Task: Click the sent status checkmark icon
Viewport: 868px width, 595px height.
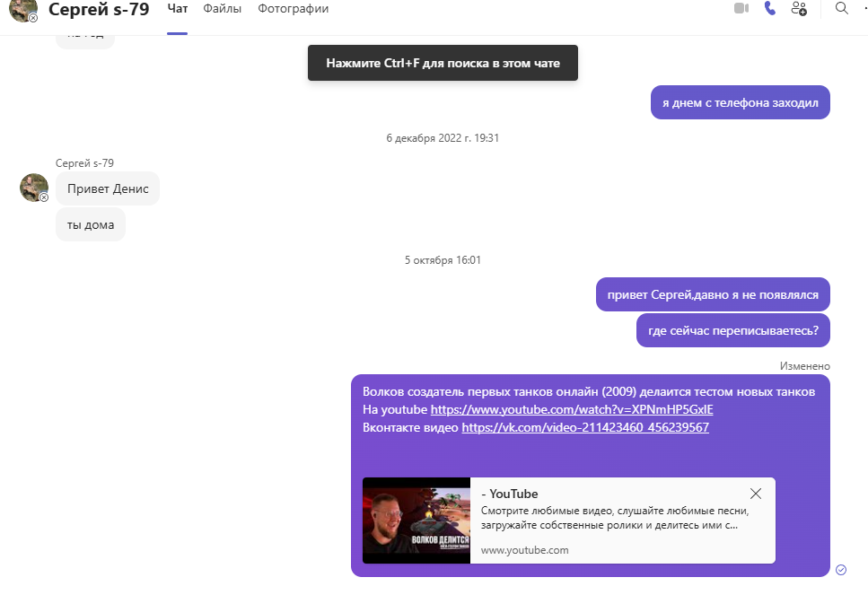Action: [841, 570]
